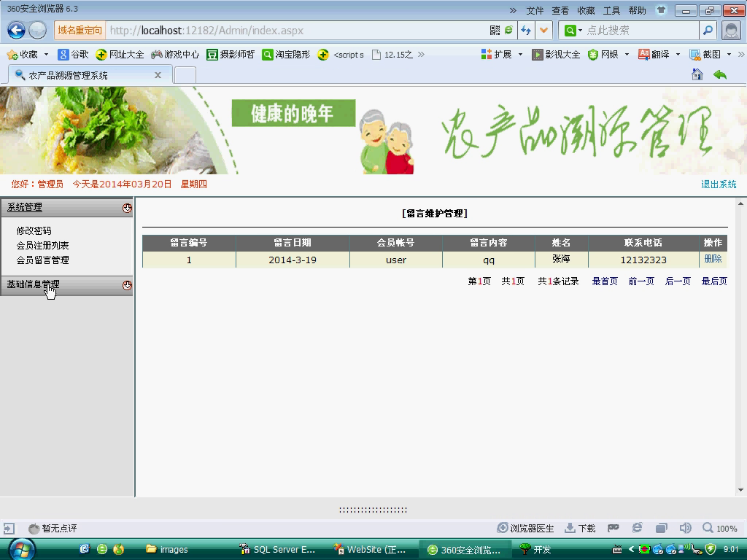Open 暂无点评 in the status bar
747x560 pixels.
(53, 528)
